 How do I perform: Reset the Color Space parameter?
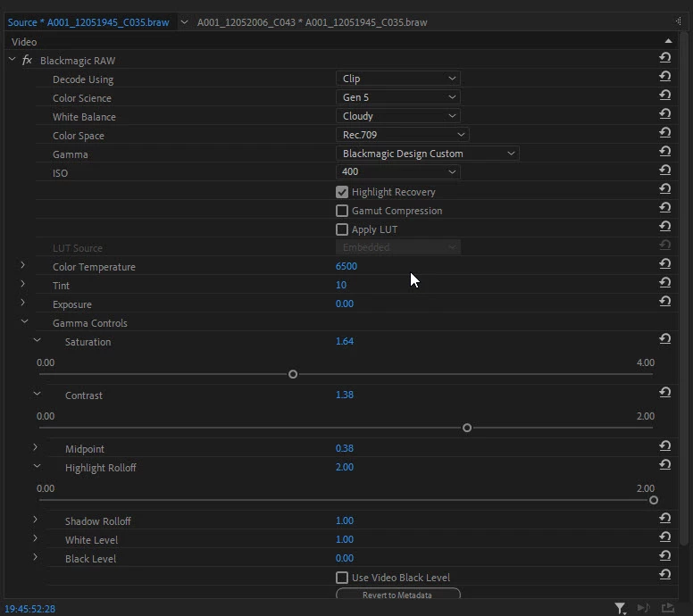tap(664, 132)
